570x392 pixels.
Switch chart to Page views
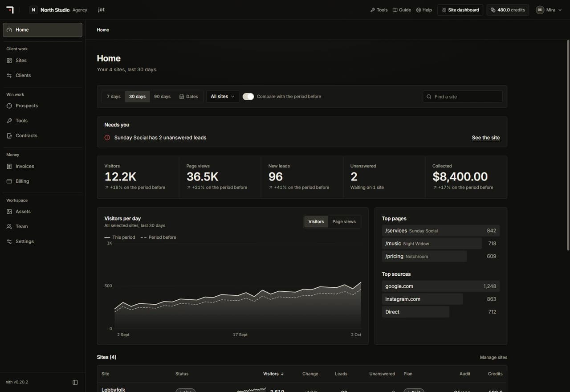(x=344, y=222)
